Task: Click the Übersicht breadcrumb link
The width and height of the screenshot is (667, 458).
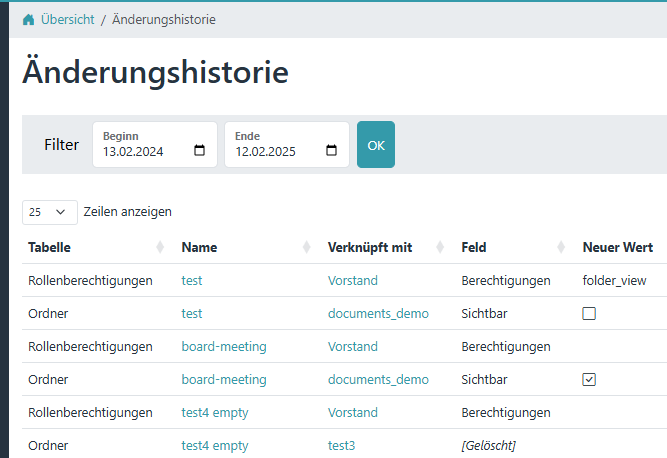Action: pyautogui.click(x=67, y=19)
